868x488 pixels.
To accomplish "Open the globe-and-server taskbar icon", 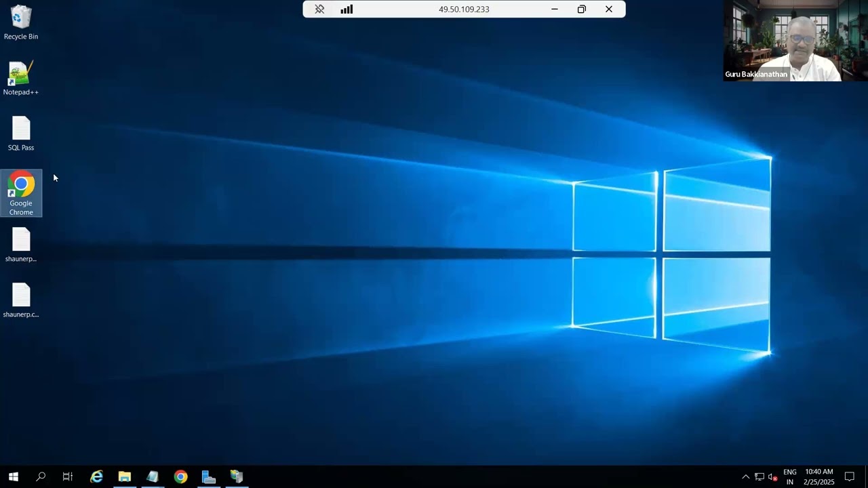I will 236,476.
